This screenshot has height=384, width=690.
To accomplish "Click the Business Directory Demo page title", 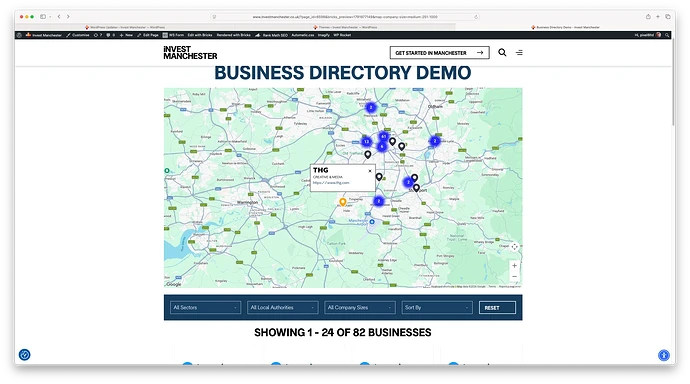I will point(343,73).
